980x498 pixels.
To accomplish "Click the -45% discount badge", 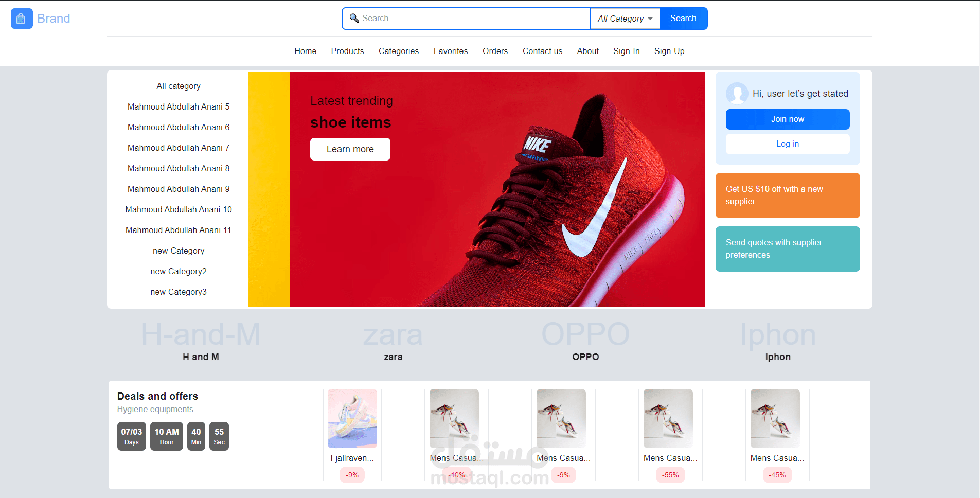I will (777, 475).
